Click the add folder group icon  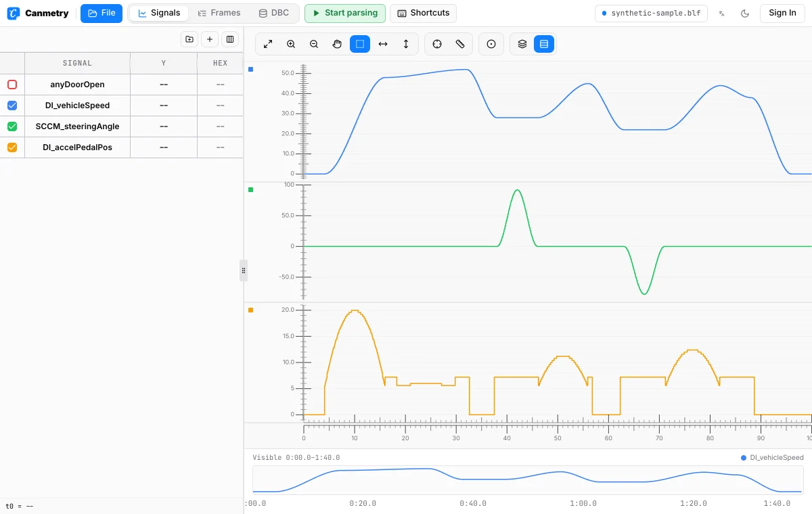(x=189, y=39)
